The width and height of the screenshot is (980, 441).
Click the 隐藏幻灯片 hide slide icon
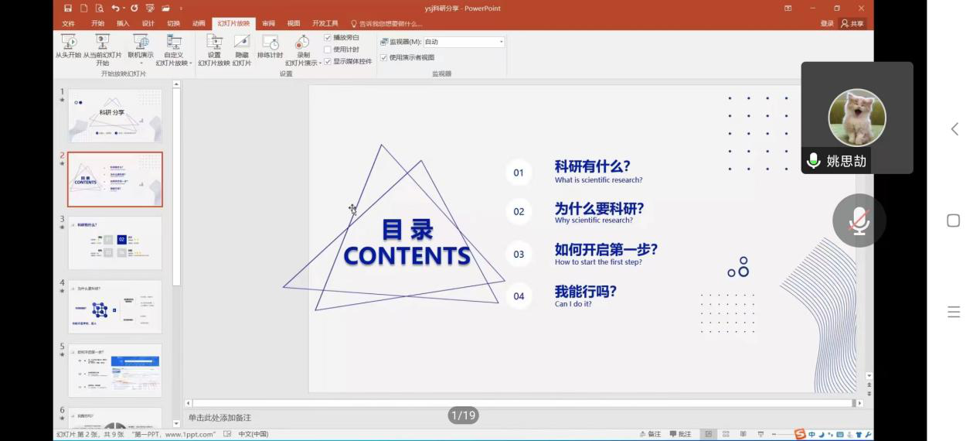[242, 46]
